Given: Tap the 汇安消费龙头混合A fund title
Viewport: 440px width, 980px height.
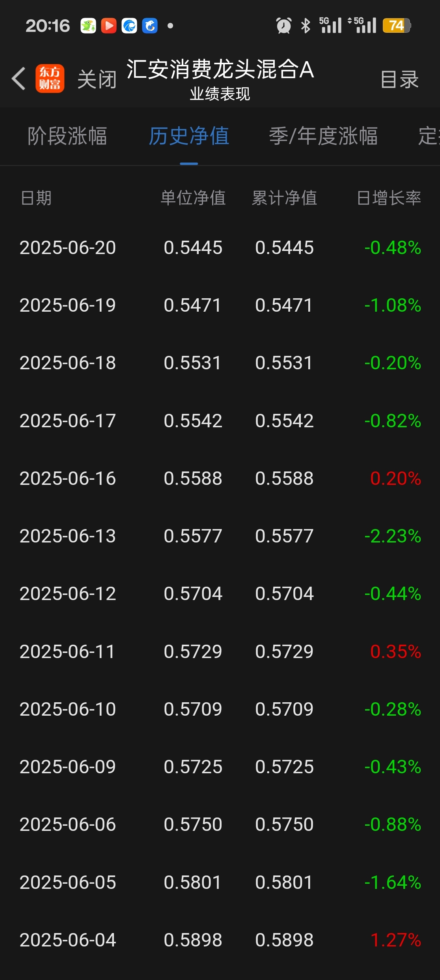Looking at the screenshot, I should click(220, 69).
